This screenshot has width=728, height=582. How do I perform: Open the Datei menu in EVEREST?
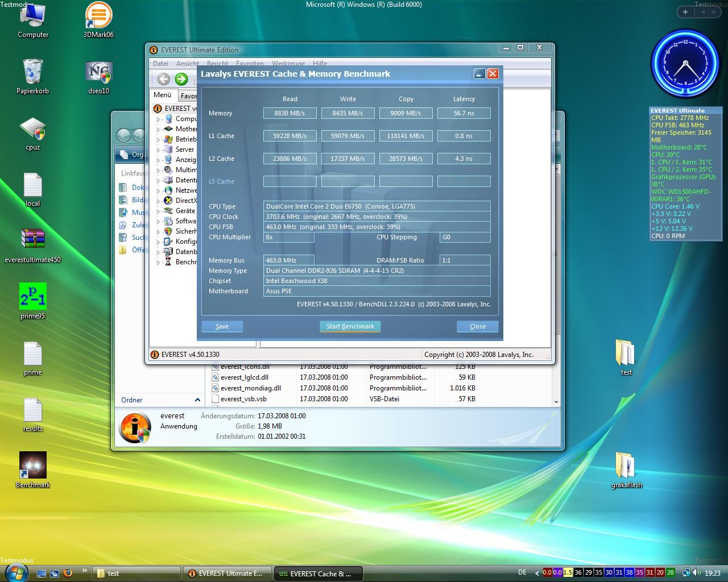160,64
